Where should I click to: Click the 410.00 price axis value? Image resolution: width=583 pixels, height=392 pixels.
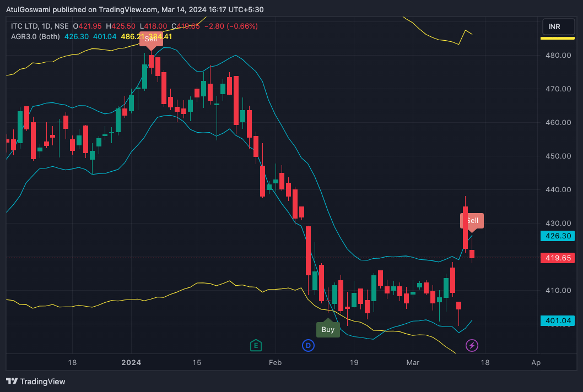[x=558, y=290]
